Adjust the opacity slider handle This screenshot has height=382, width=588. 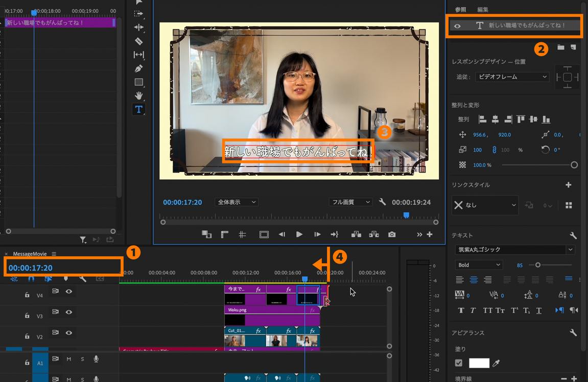[x=574, y=165]
